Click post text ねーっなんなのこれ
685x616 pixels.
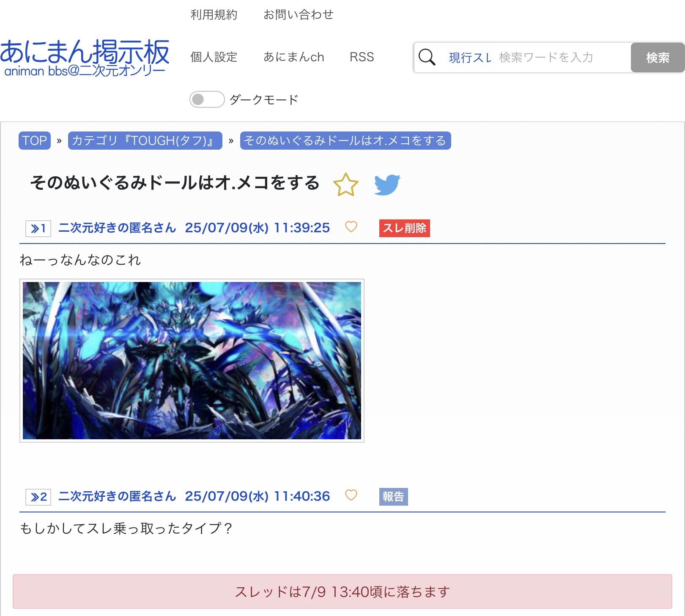point(80,260)
